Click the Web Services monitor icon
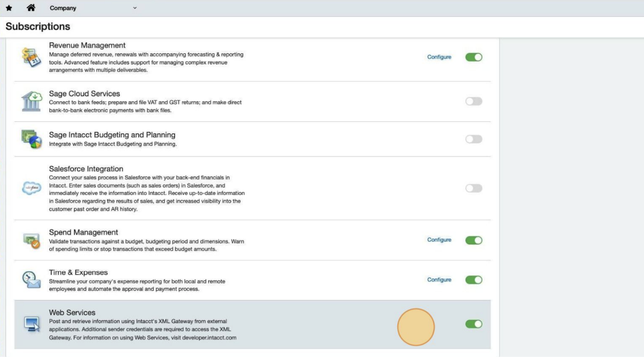 click(32, 324)
